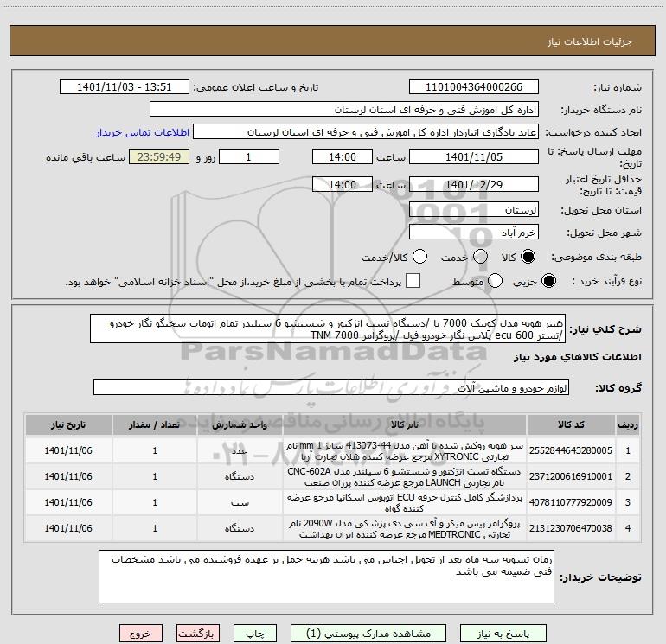Click the توضیحات خریدار text area
666x644 pixels.
coord(326,577)
